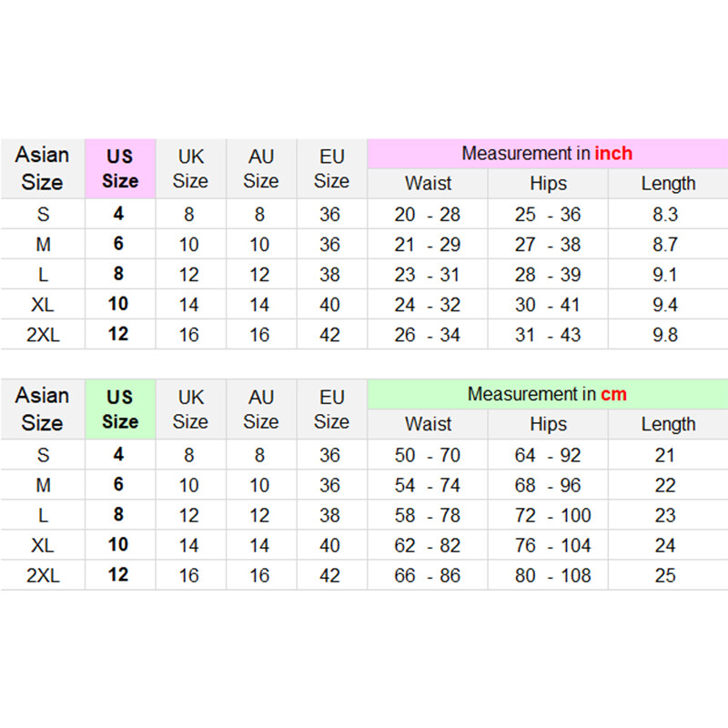Click "AU Size" header in inch table
The image size is (728, 728).
pyautogui.click(x=261, y=168)
